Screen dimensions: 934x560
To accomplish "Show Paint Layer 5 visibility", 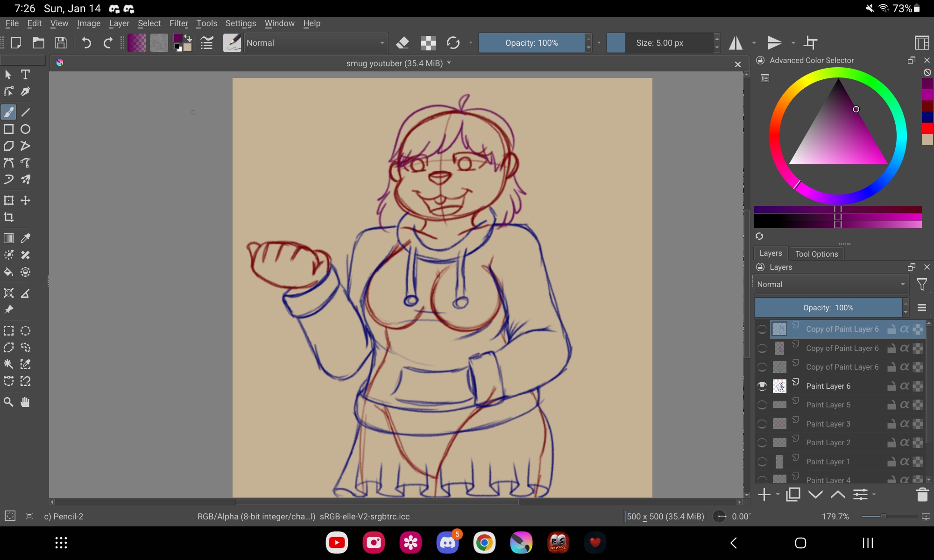I will point(762,405).
